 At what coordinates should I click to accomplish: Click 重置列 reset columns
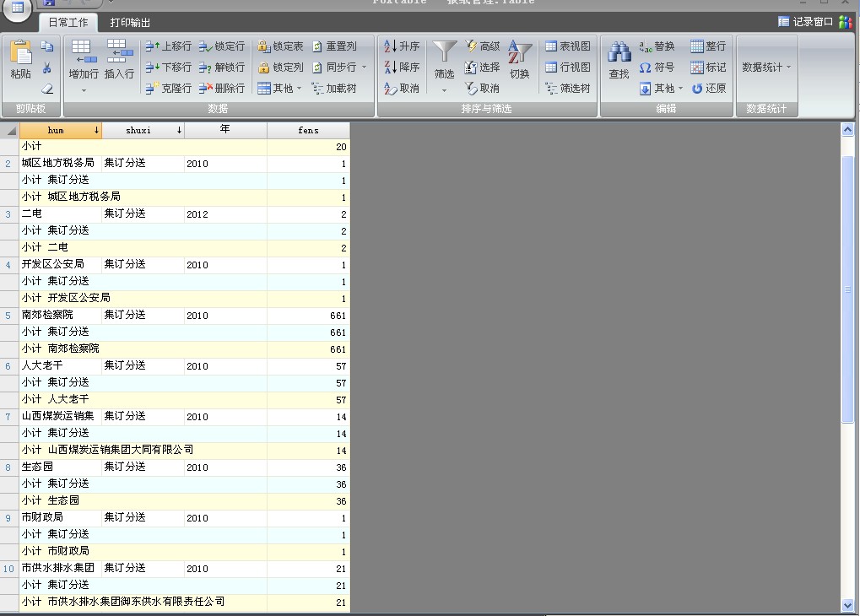coord(334,46)
